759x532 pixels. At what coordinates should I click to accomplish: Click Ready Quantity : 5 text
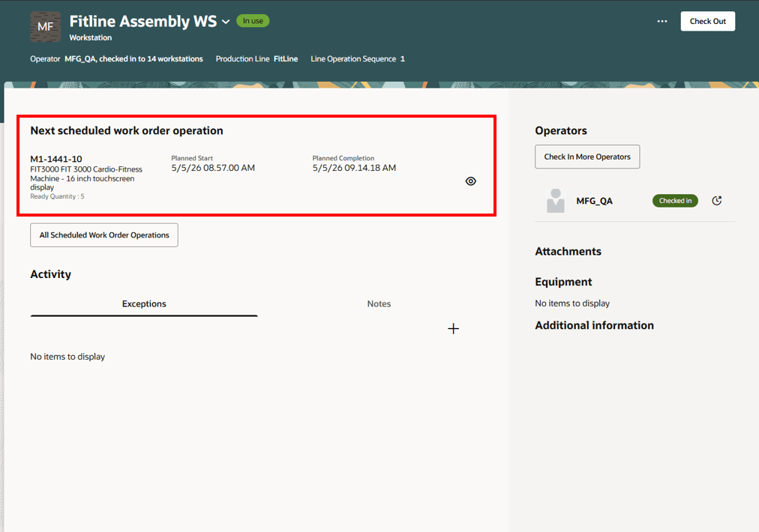tap(57, 196)
